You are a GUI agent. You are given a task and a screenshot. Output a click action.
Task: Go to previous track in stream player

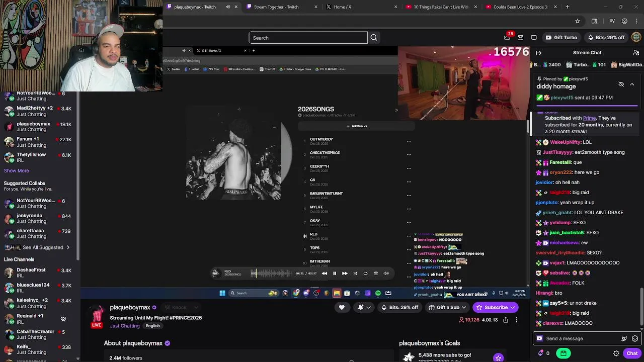click(x=324, y=274)
